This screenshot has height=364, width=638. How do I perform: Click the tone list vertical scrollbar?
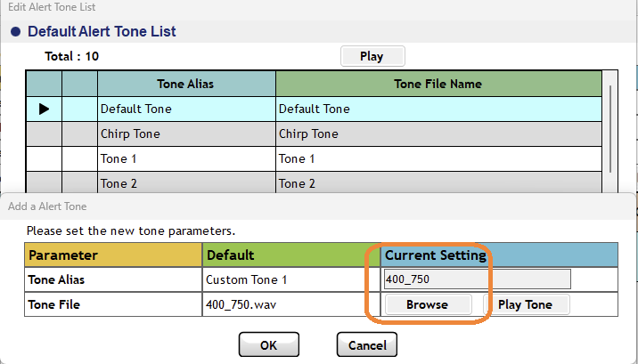point(609,129)
